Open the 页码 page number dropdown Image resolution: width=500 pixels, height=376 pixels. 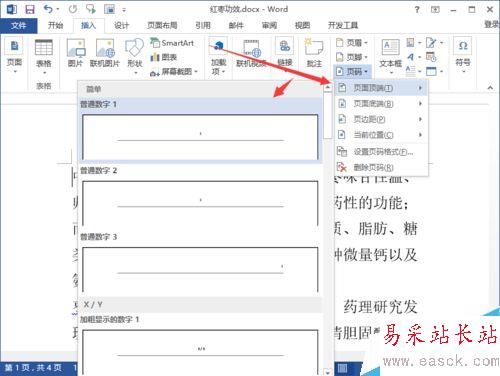tap(352, 71)
